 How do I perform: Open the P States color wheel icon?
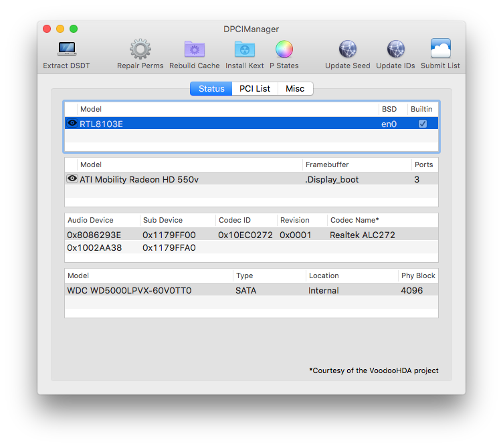284,50
